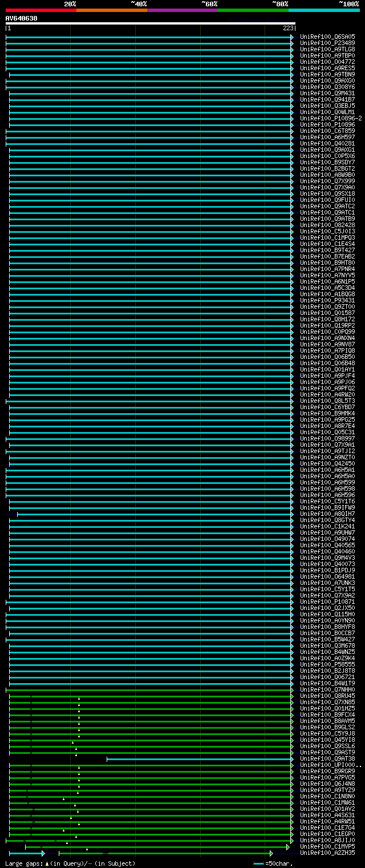The width and height of the screenshot is (365, 868).
Task: Open hit UniRef100_A9RES5
Action: (327, 68)
